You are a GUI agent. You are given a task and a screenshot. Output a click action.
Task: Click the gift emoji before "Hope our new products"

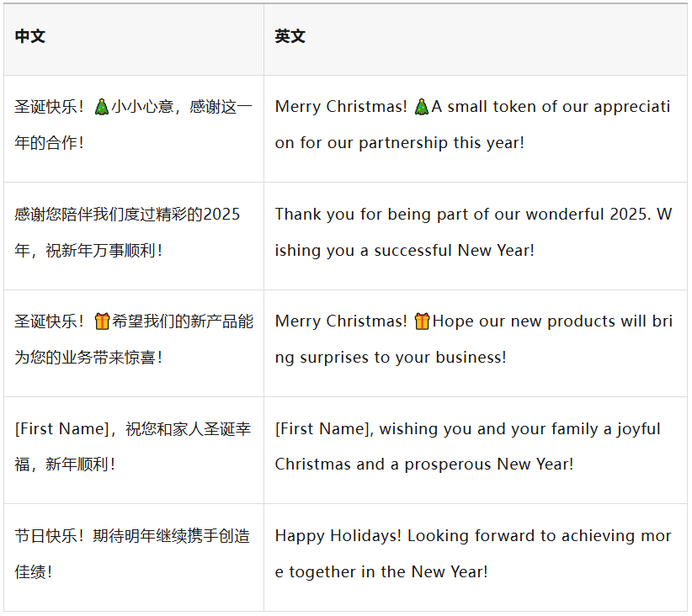coord(422,321)
